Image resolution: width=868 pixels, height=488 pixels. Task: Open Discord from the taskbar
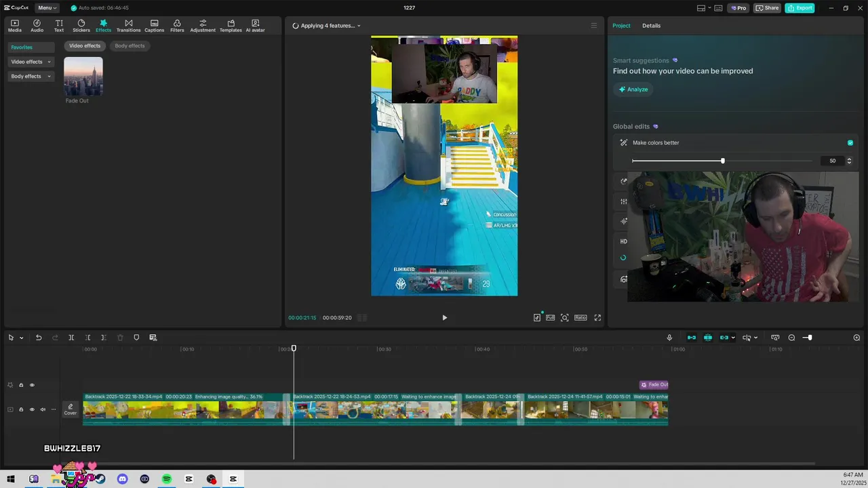click(122, 479)
